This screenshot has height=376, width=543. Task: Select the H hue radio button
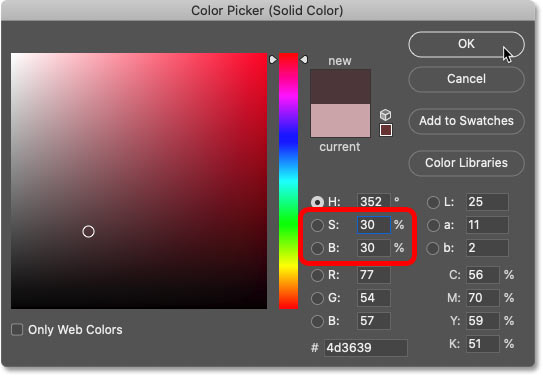317,202
